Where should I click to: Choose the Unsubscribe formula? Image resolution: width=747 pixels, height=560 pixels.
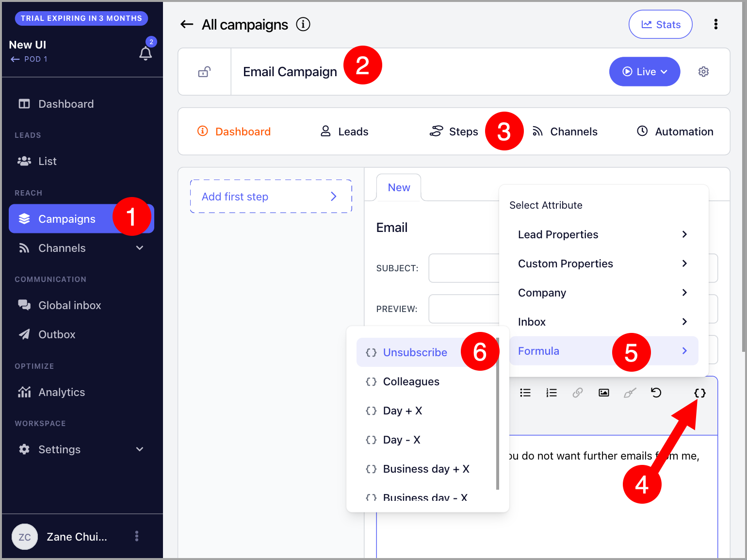pyautogui.click(x=427, y=352)
